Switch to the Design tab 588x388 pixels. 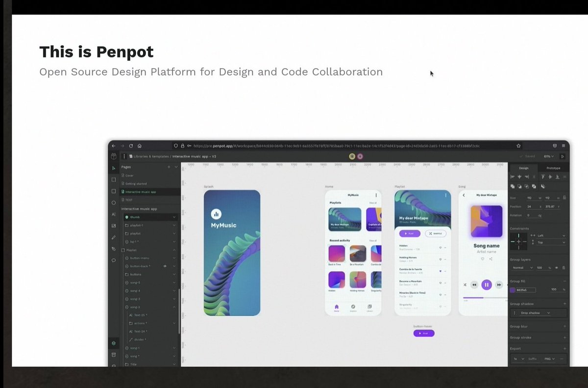523,168
